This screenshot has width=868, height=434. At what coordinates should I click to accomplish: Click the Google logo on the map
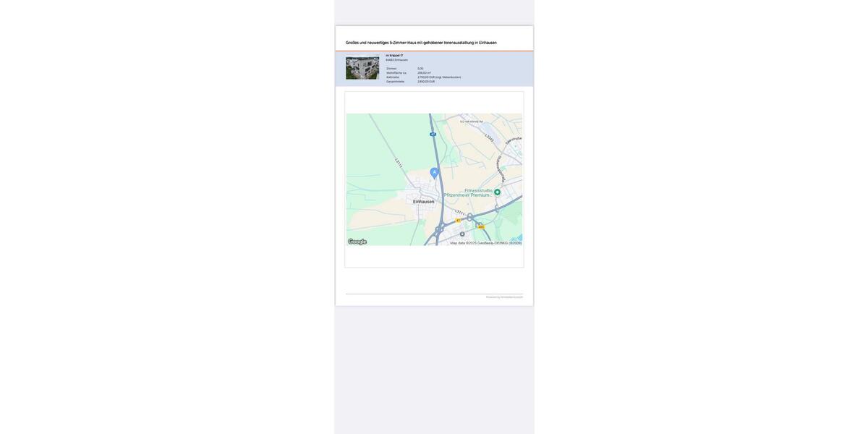[357, 242]
